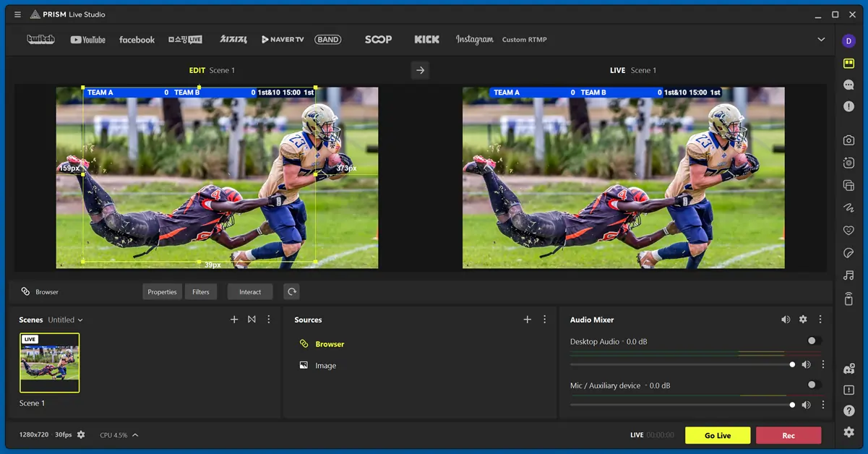Expand the CPU usage stats arrow
The image size is (868, 454).
pos(135,435)
